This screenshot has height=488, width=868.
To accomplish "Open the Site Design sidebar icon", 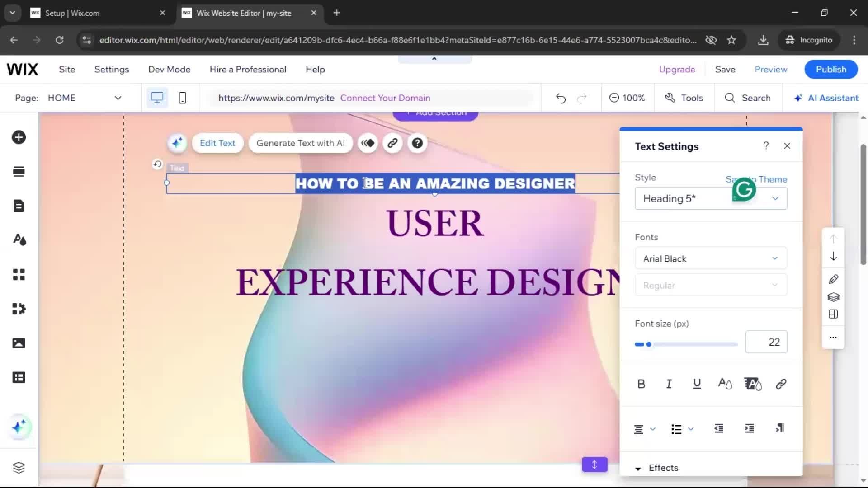I will (19, 240).
